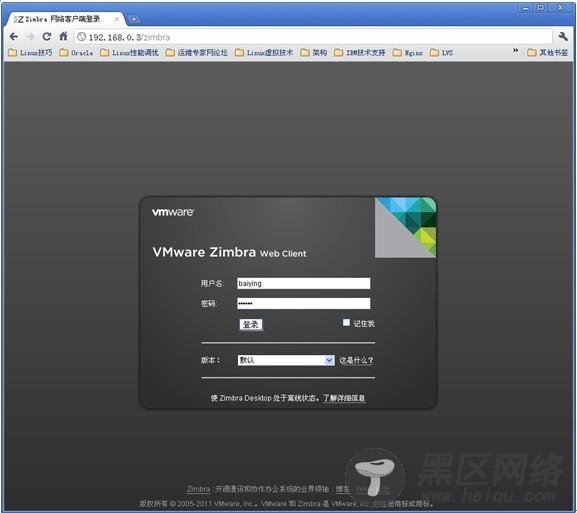Close the browser window
The height and width of the screenshot is (513, 577).
560,8
